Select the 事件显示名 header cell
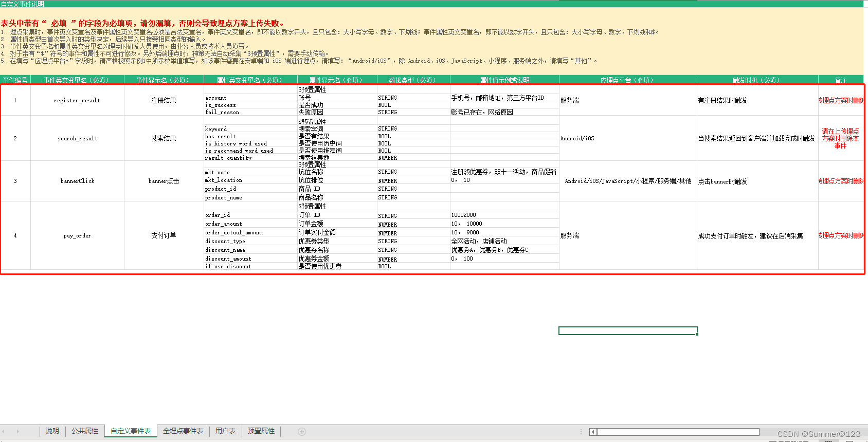 click(164, 80)
